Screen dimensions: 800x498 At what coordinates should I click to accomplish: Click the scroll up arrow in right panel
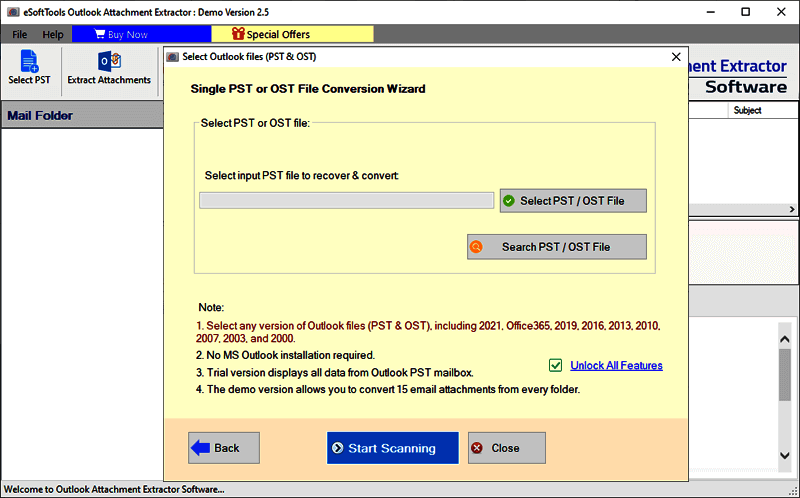pyautogui.click(x=785, y=339)
